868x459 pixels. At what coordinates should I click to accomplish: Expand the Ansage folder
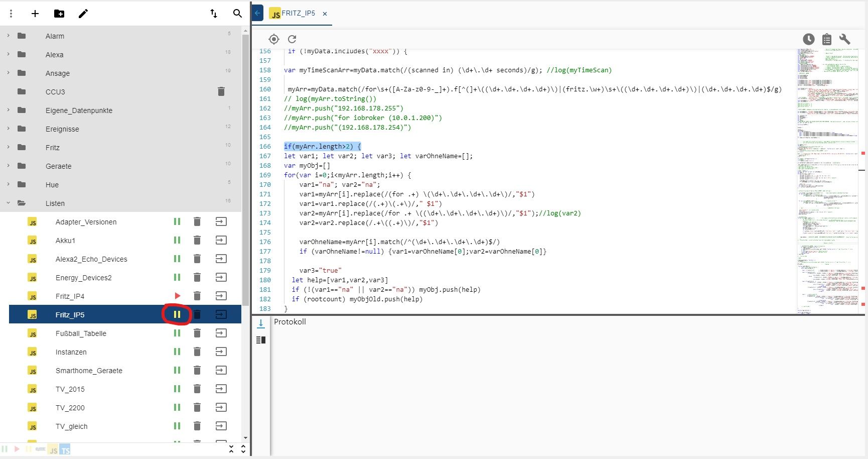coord(8,73)
